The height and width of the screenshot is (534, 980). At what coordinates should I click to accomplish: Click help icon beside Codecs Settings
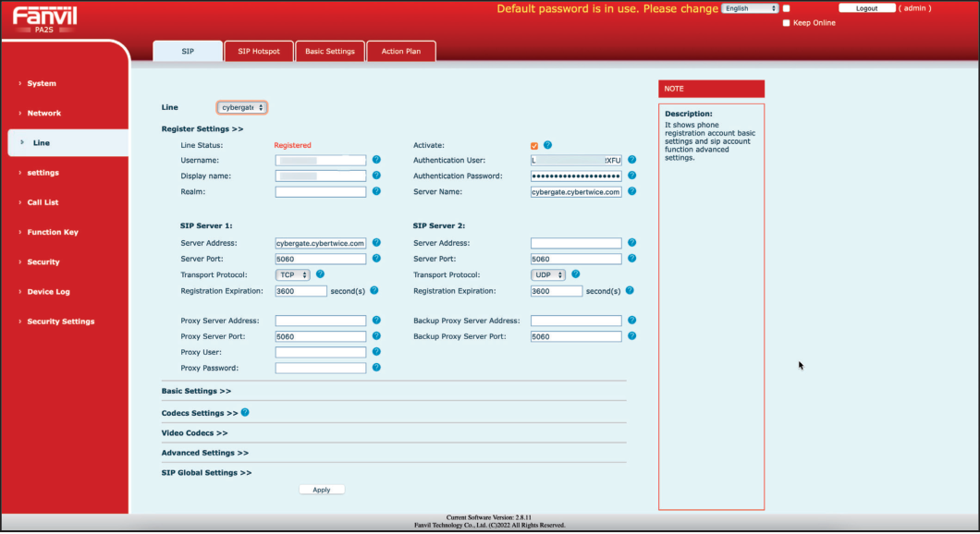(245, 412)
